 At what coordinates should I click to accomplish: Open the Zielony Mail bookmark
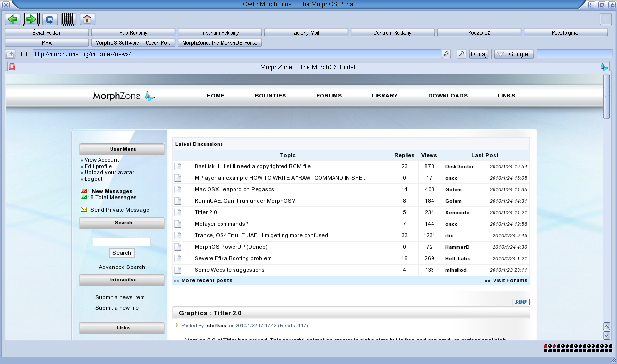pos(306,33)
